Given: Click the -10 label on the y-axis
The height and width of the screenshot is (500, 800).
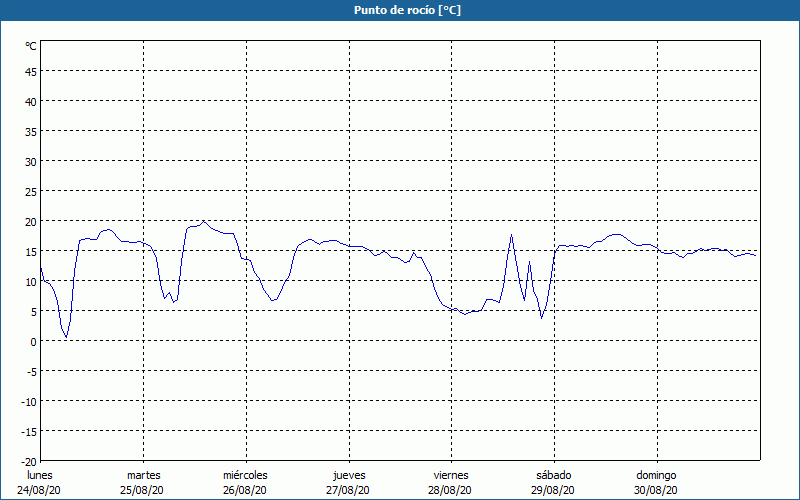Looking at the screenshot, I should [x=29, y=401].
